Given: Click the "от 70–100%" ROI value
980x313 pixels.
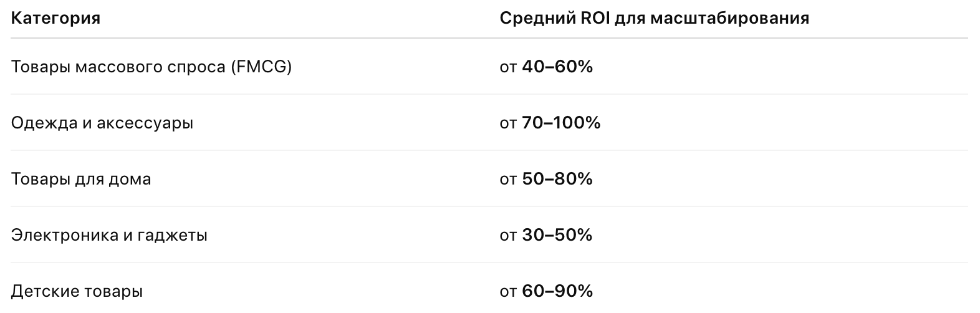Looking at the screenshot, I should click(549, 123).
